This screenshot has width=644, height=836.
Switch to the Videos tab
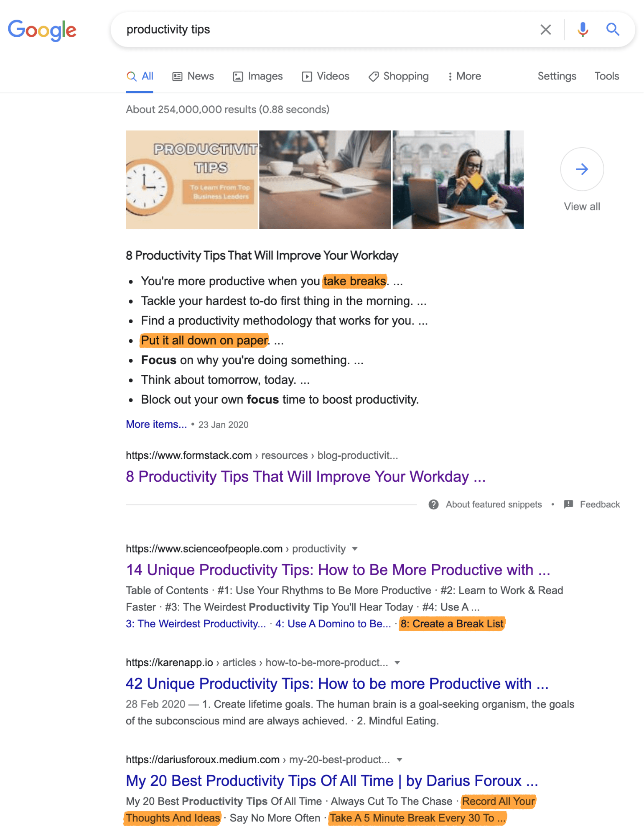point(326,76)
